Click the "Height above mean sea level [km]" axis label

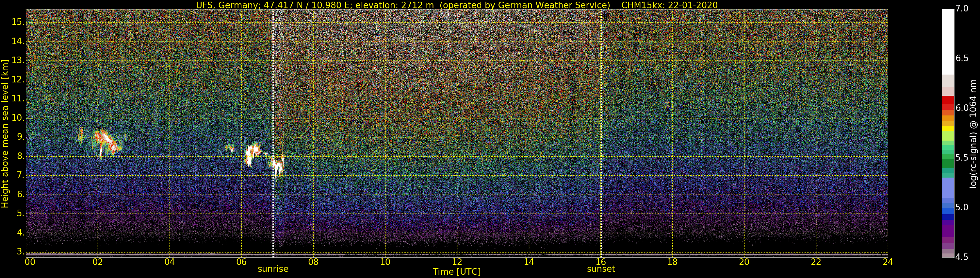[x=5, y=134]
